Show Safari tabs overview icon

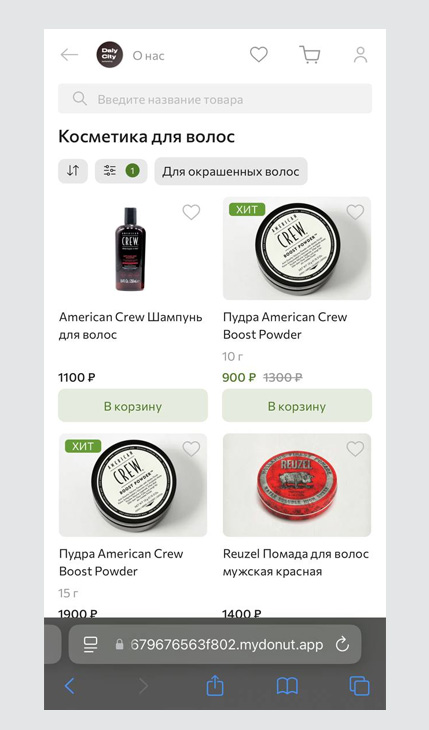click(x=359, y=686)
